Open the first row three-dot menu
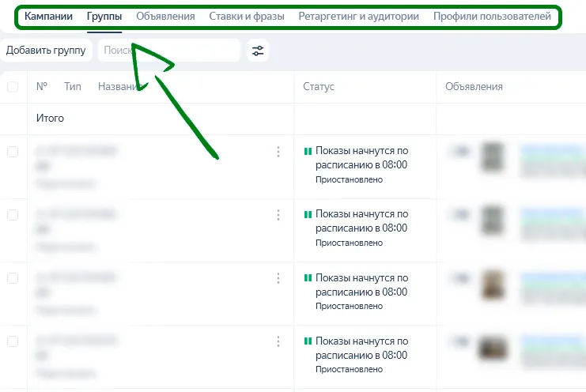Image resolution: width=586 pixels, height=392 pixels. tap(278, 152)
